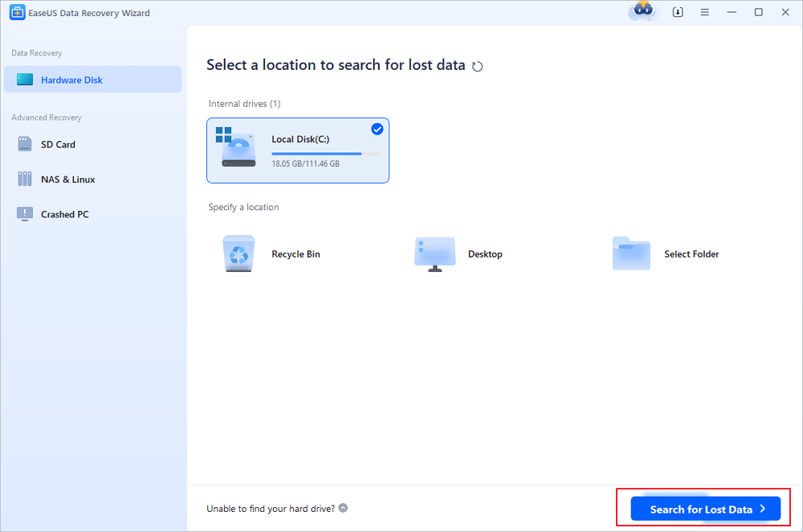
Task: Open the hamburger menu in title bar
Action: (x=704, y=13)
